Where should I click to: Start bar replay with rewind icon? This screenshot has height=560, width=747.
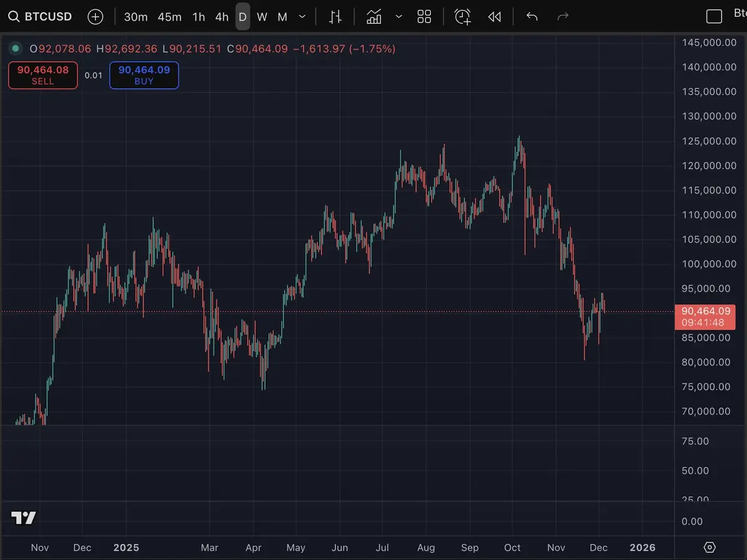494,17
